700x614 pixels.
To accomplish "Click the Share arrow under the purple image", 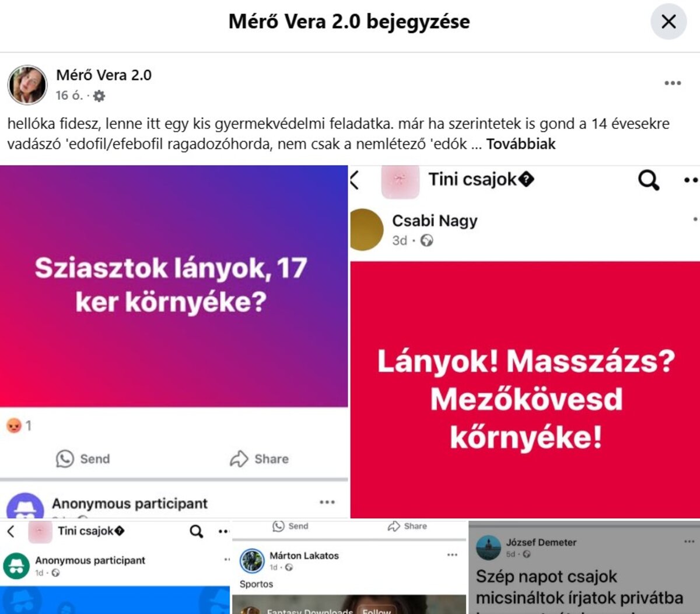I will click(x=239, y=459).
